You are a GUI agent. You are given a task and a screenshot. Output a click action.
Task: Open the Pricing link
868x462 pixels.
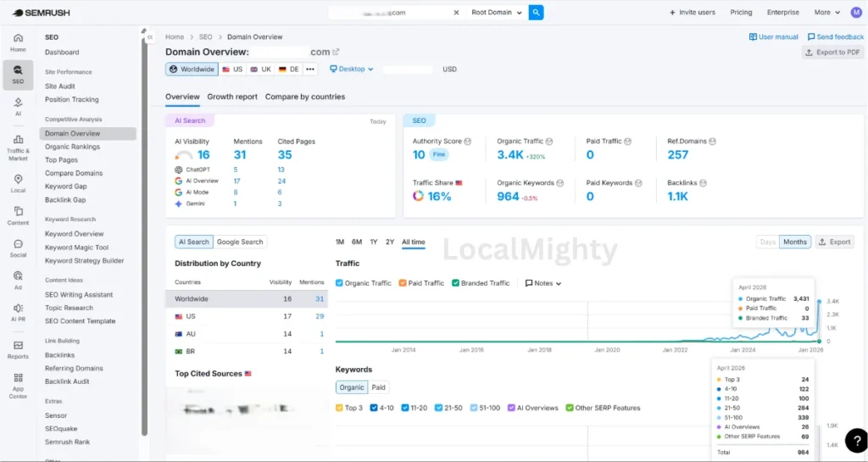click(x=741, y=12)
